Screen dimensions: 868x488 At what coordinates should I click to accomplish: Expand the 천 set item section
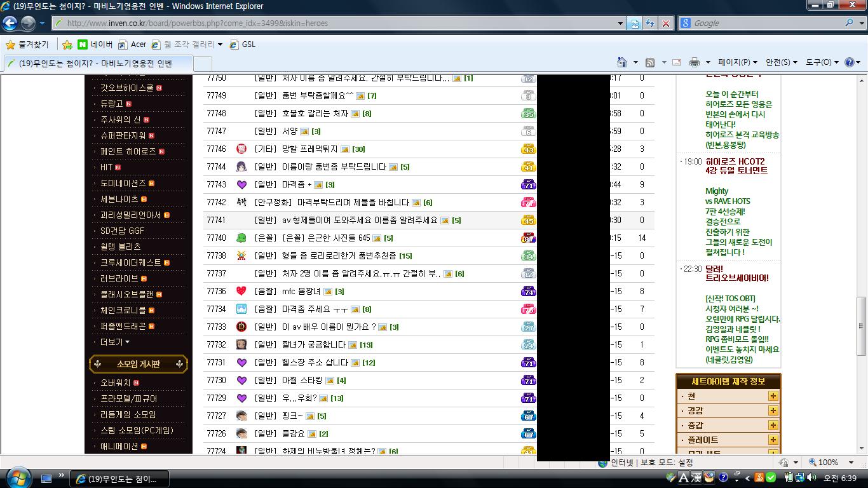click(773, 396)
